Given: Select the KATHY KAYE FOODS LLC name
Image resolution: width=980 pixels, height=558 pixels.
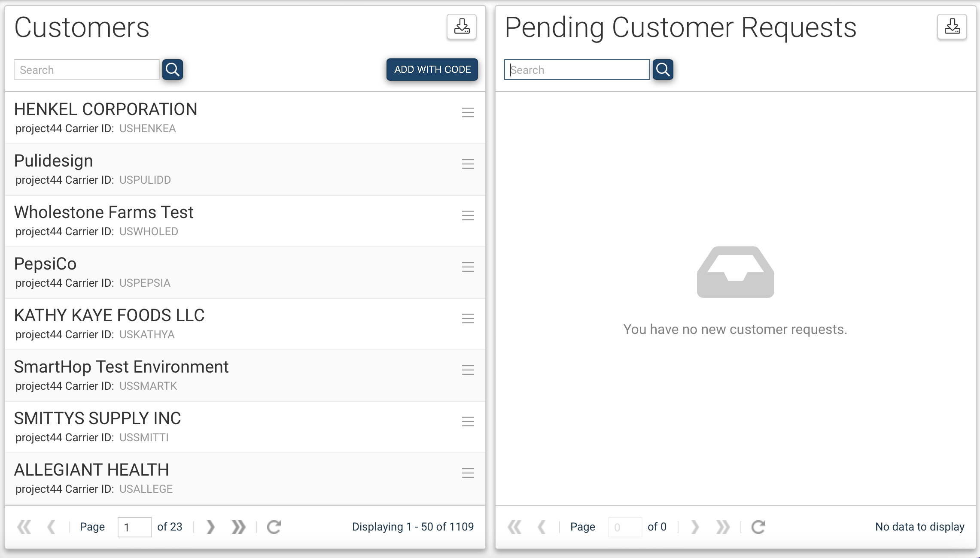Looking at the screenshot, I should [x=109, y=315].
